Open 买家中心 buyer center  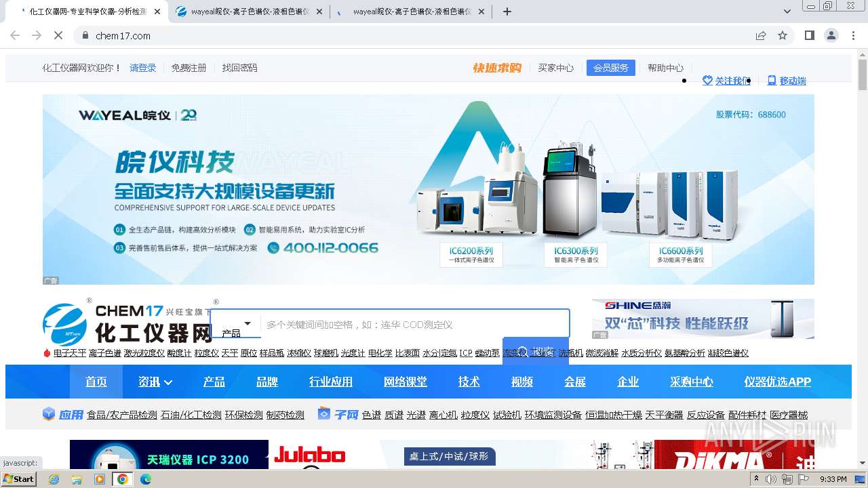tap(555, 68)
